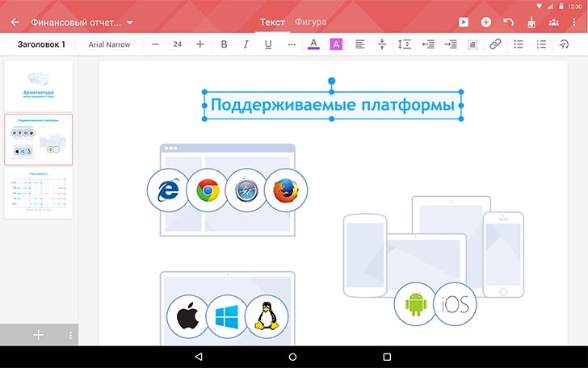Click the rotation handle above the title
Image resolution: width=588 pixels, height=368 pixels.
point(331,81)
